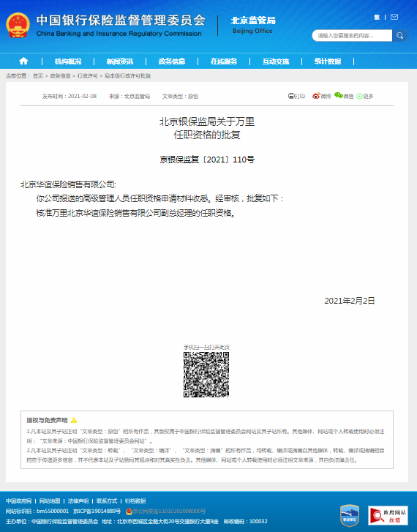This screenshot has width=417, height=532.
Task: Click the 版权与免责声明 heading
Action: (47, 420)
